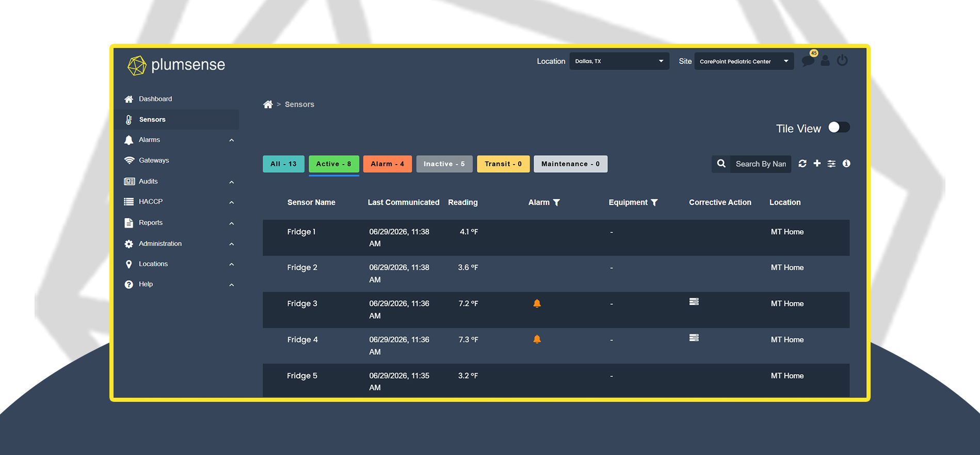Image resolution: width=980 pixels, height=455 pixels.
Task: Add a new sensor with plus icon
Action: [817, 163]
